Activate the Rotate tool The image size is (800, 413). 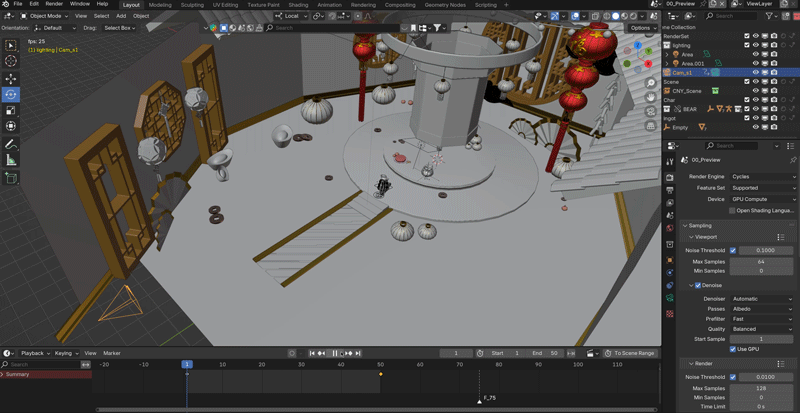click(11, 94)
